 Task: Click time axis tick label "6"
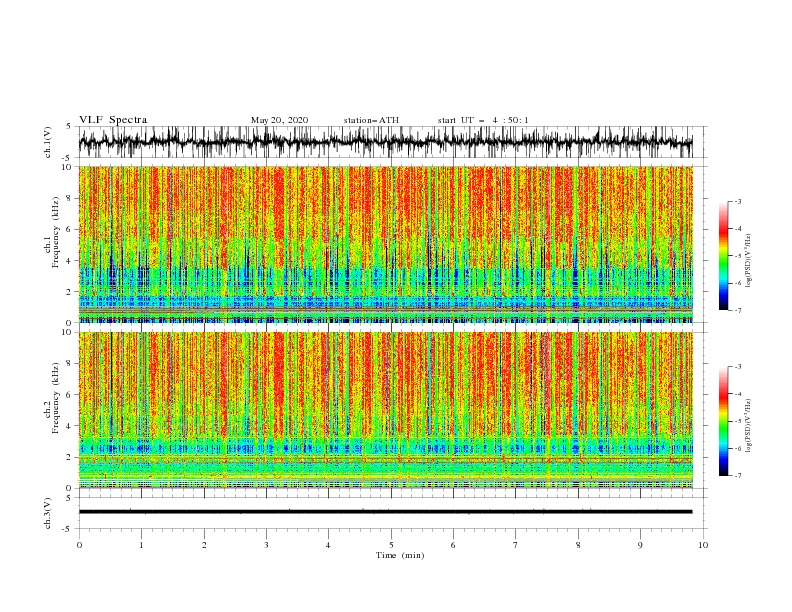coord(453,545)
